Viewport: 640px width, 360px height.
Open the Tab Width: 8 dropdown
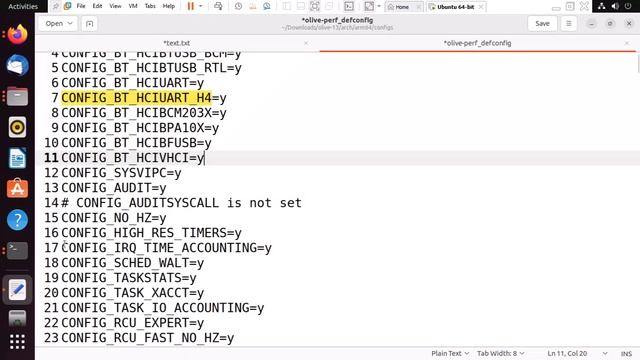500,353
